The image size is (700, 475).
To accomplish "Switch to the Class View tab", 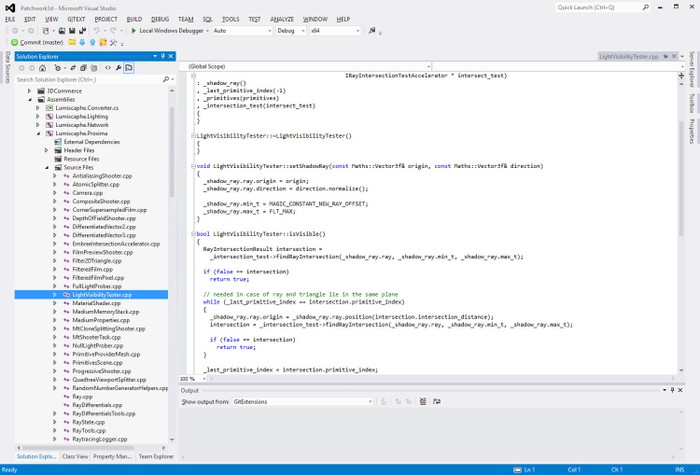I will pos(75,456).
